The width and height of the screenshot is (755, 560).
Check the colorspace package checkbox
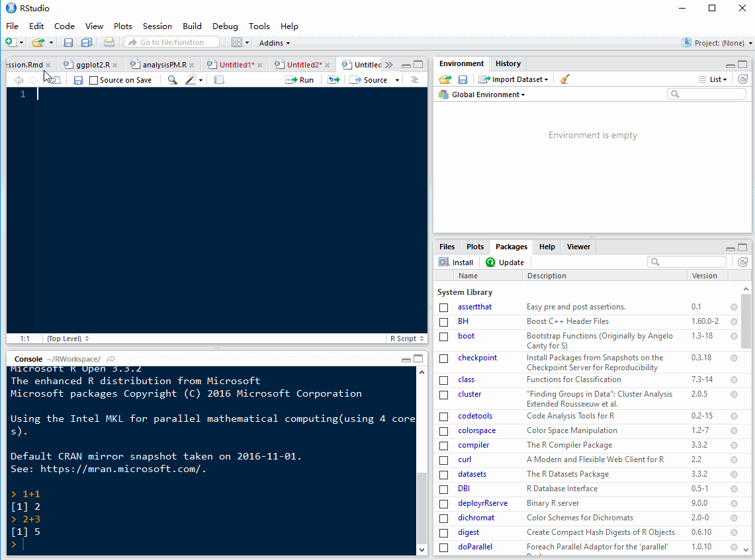pyautogui.click(x=444, y=431)
